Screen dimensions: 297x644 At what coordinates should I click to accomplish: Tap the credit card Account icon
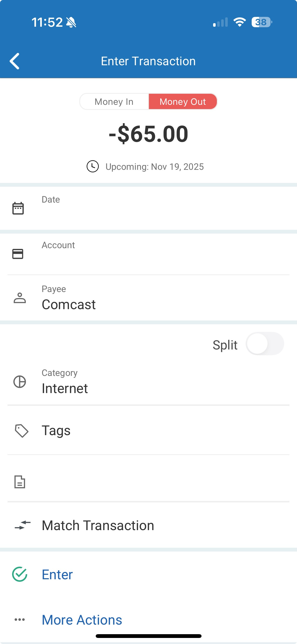[x=18, y=254]
